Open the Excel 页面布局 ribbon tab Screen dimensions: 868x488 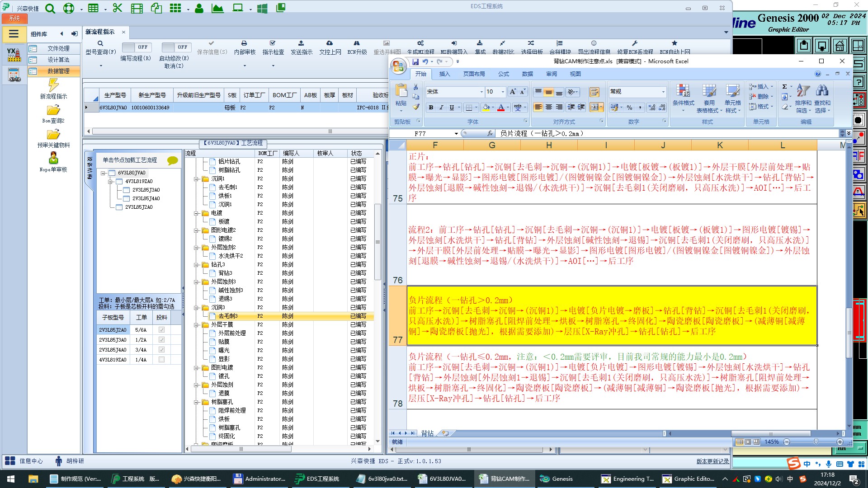pyautogui.click(x=474, y=74)
